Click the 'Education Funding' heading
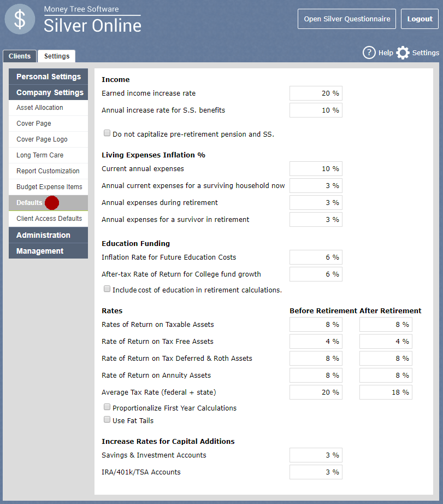Image resolution: width=443 pixels, height=504 pixels. [x=135, y=244]
